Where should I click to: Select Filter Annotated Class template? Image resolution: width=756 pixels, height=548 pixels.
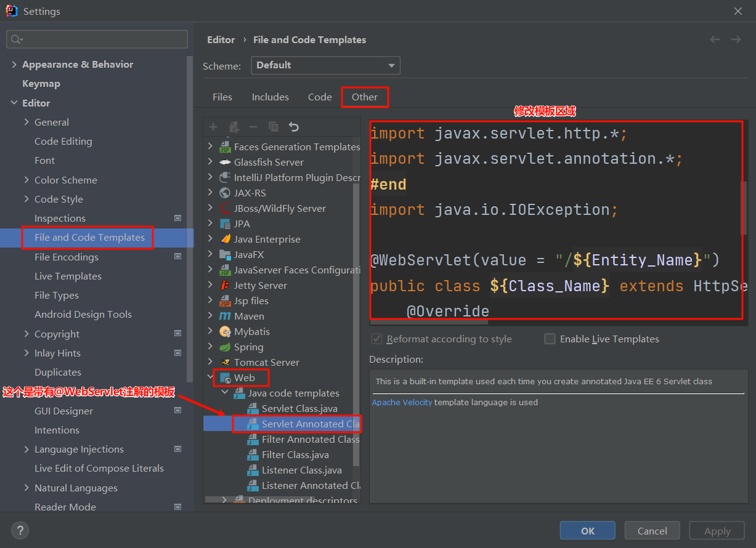[311, 439]
